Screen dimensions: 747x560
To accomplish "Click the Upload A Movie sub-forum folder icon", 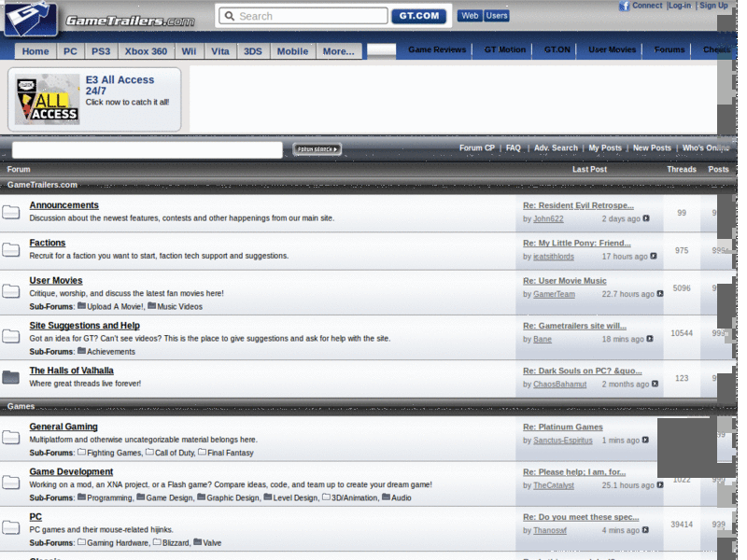I will pos(81,306).
